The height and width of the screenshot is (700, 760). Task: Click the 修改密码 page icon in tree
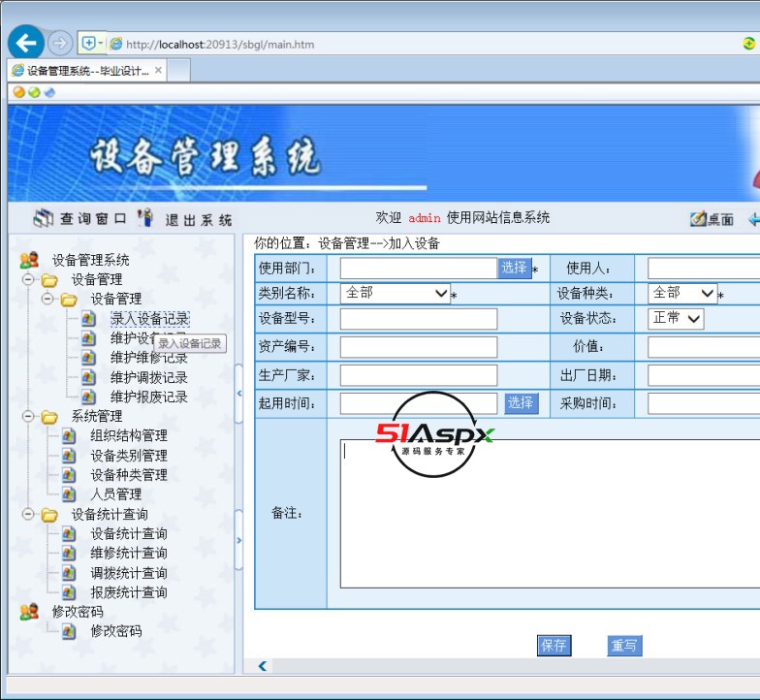[69, 631]
